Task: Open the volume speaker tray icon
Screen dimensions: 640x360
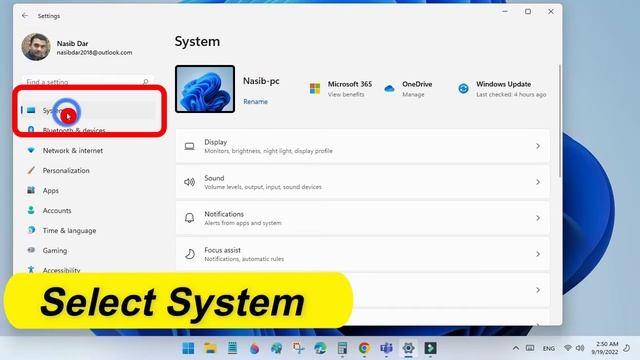Action: pos(580,348)
